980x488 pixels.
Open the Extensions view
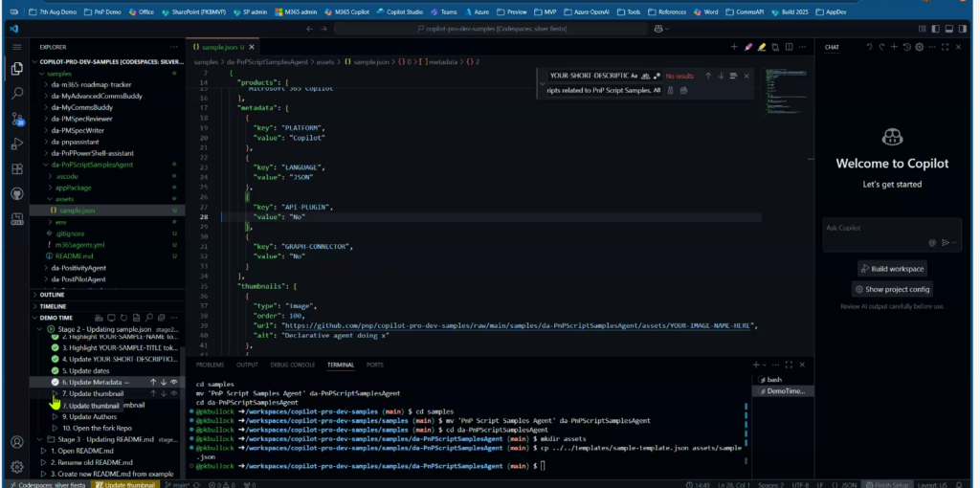coord(17,168)
